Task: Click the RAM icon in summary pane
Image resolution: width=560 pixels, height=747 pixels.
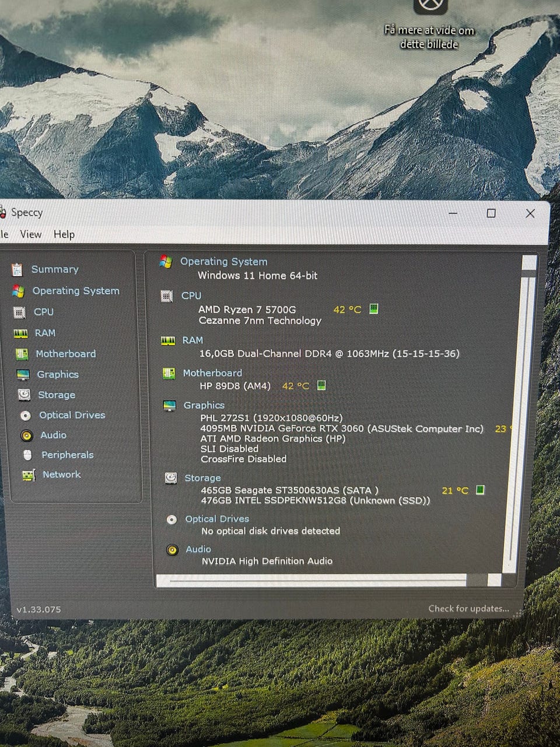Action: pos(168,341)
